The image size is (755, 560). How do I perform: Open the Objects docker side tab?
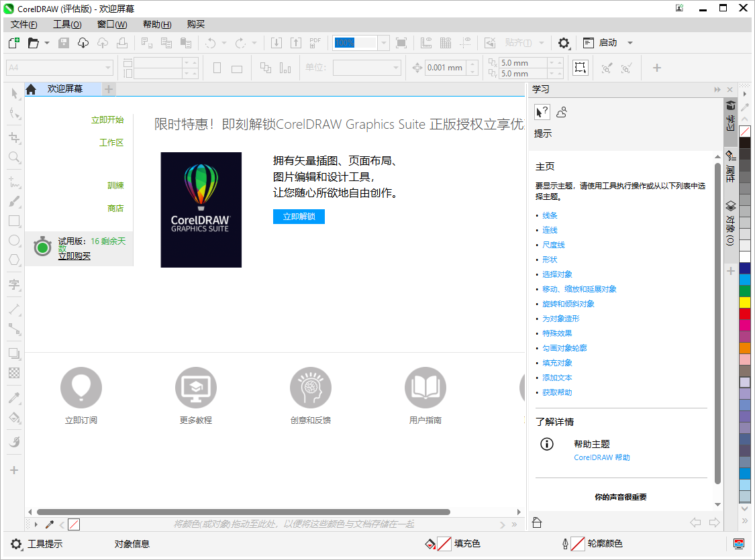(730, 223)
